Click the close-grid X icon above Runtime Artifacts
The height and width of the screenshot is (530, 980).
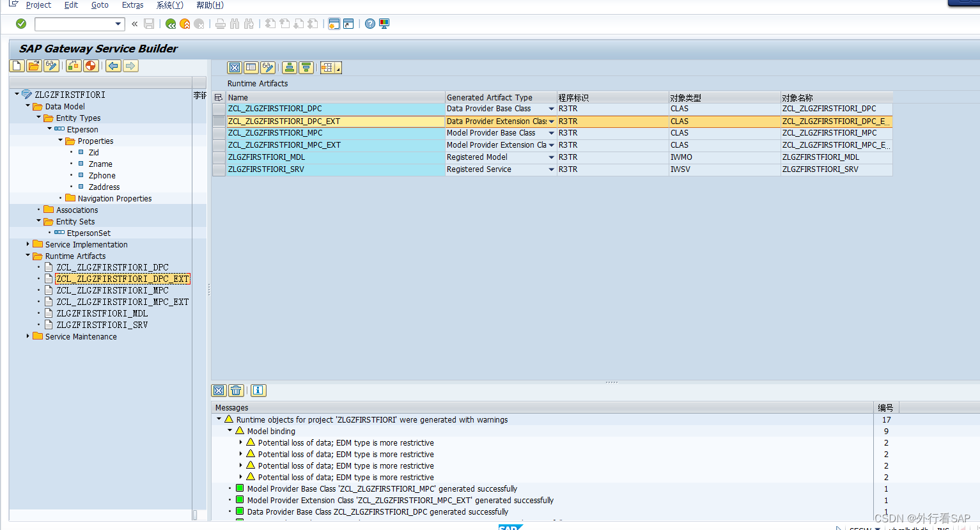click(x=235, y=68)
